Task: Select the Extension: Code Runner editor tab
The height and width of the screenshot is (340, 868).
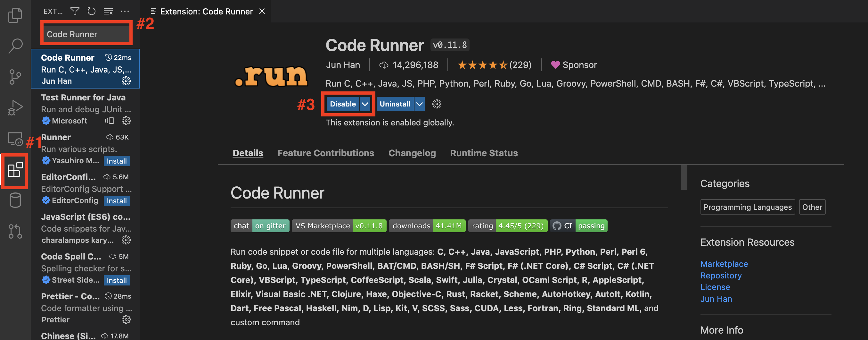Action: coord(206,12)
